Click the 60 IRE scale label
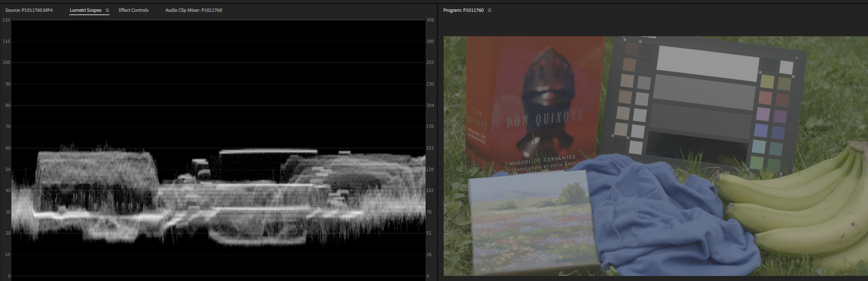Viewport: 868px width, 281px height. click(x=8, y=148)
